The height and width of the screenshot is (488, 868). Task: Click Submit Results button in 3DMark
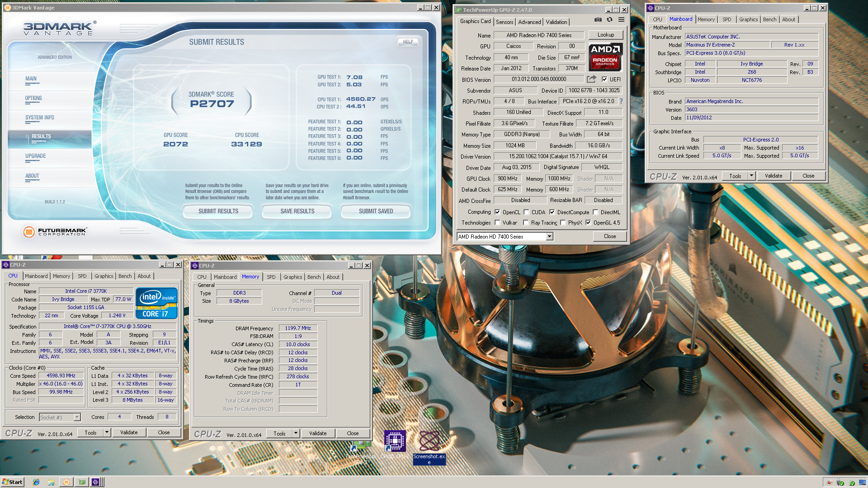coord(218,211)
